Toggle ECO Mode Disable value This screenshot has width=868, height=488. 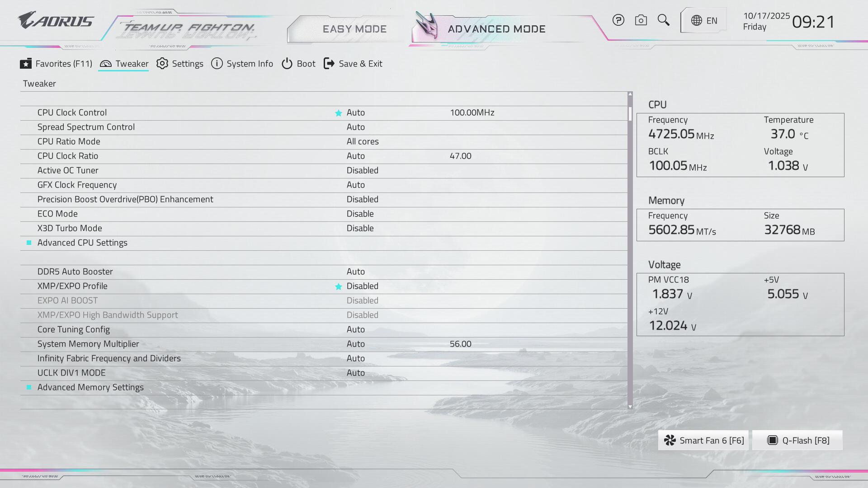(x=360, y=214)
